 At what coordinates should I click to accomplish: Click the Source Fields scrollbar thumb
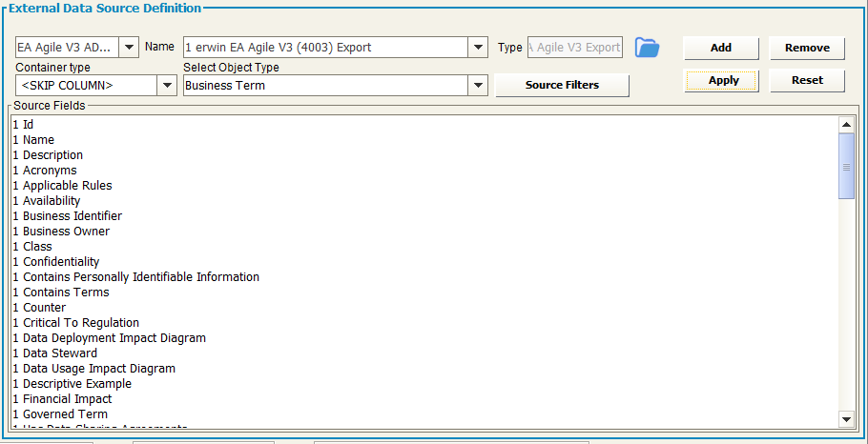coord(846,166)
